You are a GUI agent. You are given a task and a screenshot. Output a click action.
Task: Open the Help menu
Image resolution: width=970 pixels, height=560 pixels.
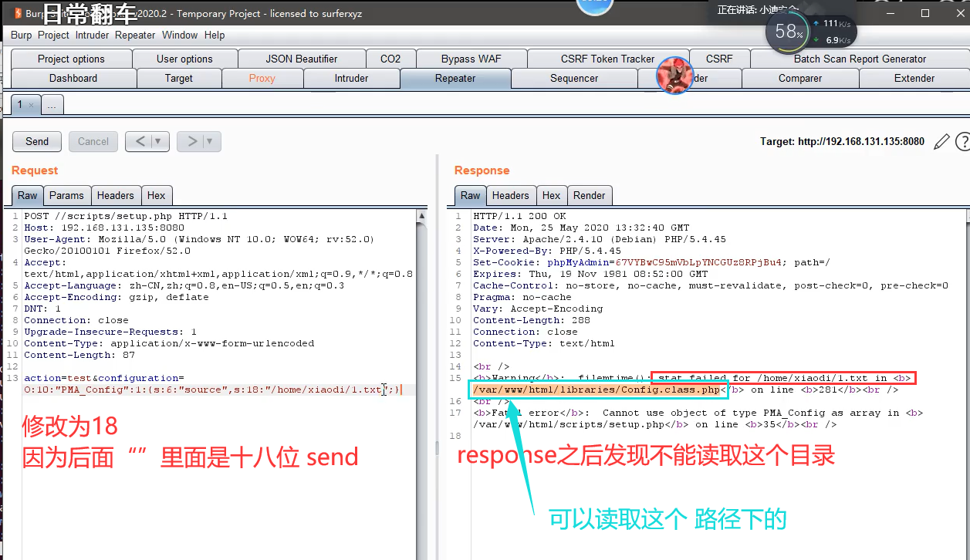point(215,35)
